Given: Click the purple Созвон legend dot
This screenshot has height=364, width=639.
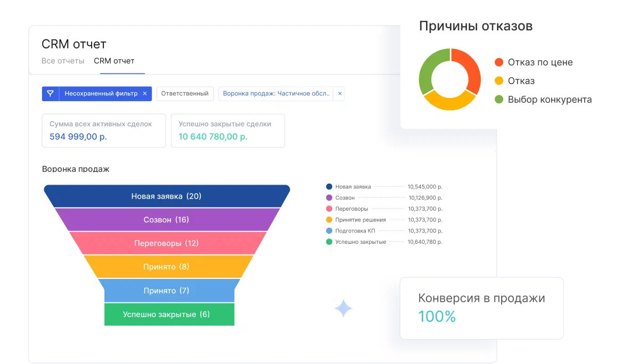Looking at the screenshot, I should pos(329,198).
